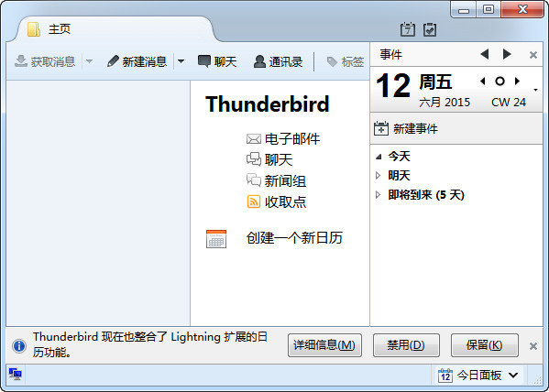Minimize the Thunderbird window
This screenshot has width=549, height=392.
[464, 9]
